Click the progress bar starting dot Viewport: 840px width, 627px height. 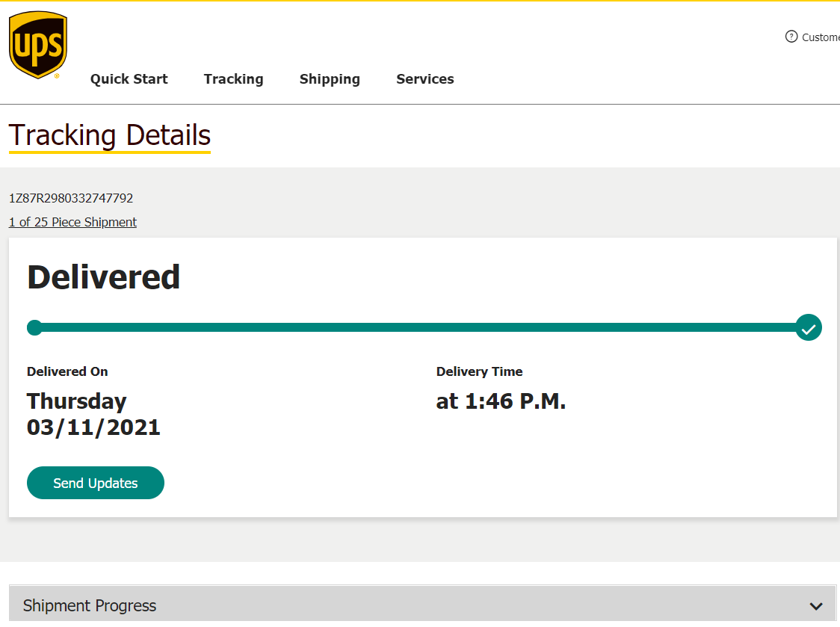pos(34,327)
